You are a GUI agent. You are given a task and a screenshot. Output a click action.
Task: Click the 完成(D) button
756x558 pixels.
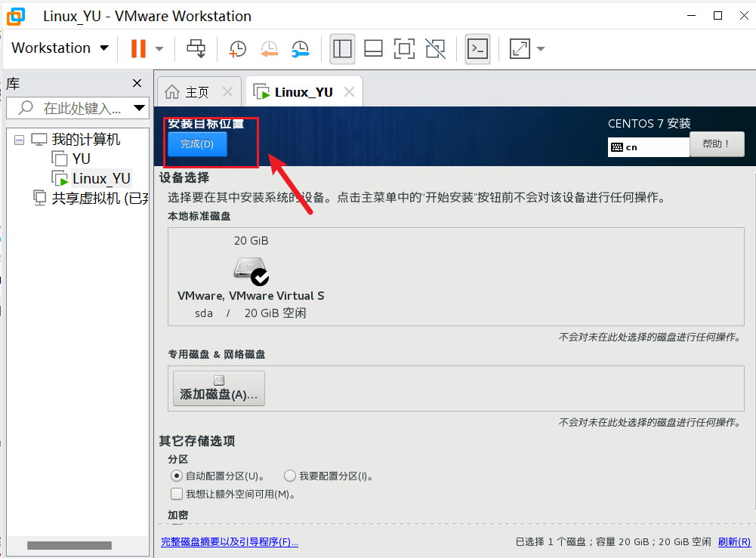pyautogui.click(x=197, y=144)
